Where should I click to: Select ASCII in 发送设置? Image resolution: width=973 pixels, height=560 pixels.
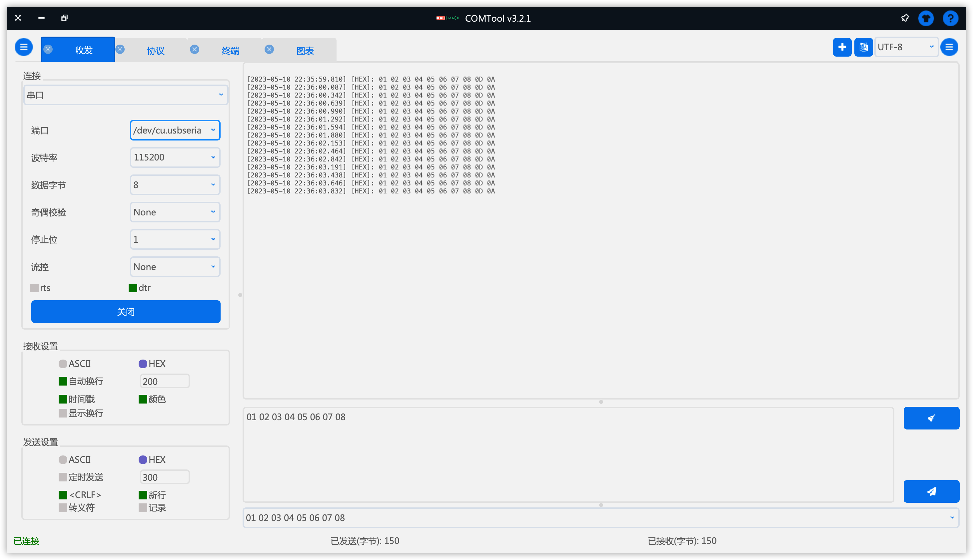(x=75, y=459)
